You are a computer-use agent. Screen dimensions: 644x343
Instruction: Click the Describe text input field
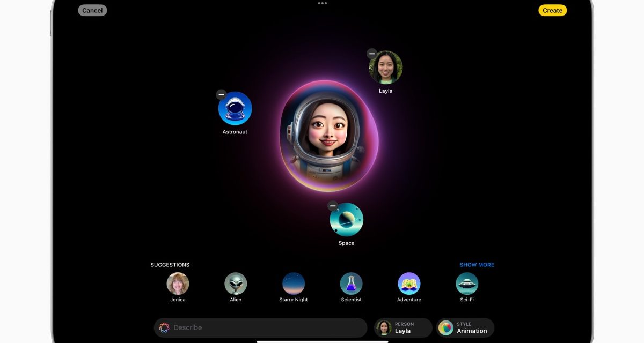coord(268,327)
